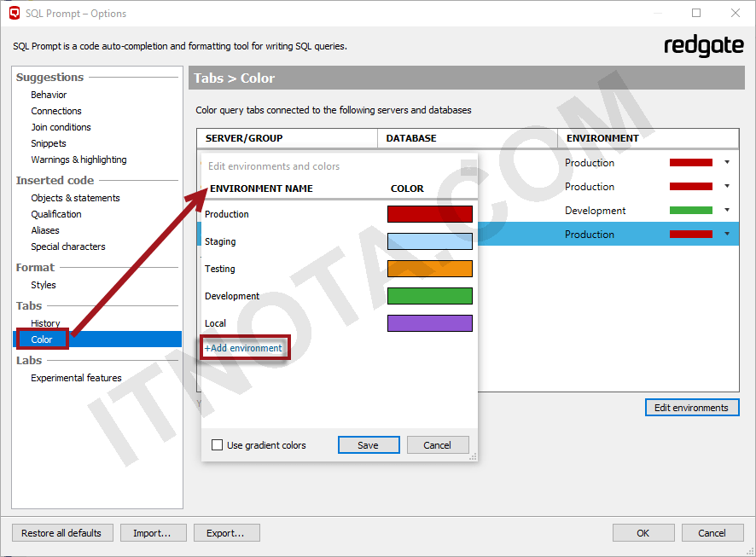Click the Add environment link

pyautogui.click(x=244, y=348)
